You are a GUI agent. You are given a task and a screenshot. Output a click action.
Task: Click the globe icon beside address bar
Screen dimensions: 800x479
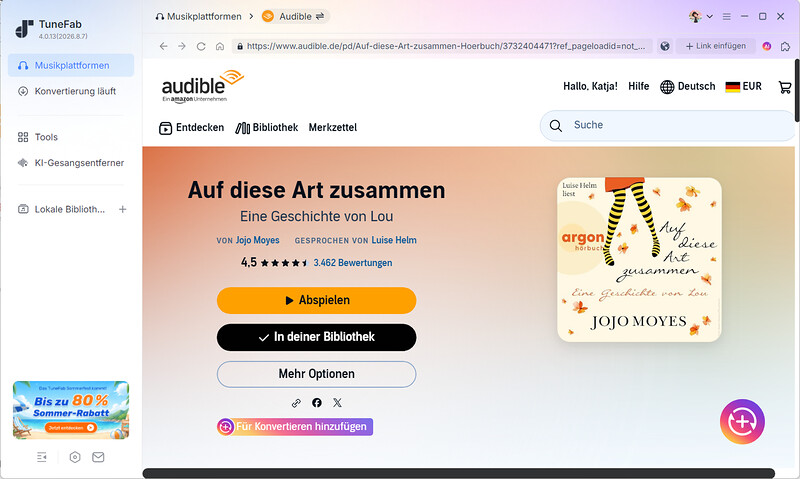pos(665,46)
